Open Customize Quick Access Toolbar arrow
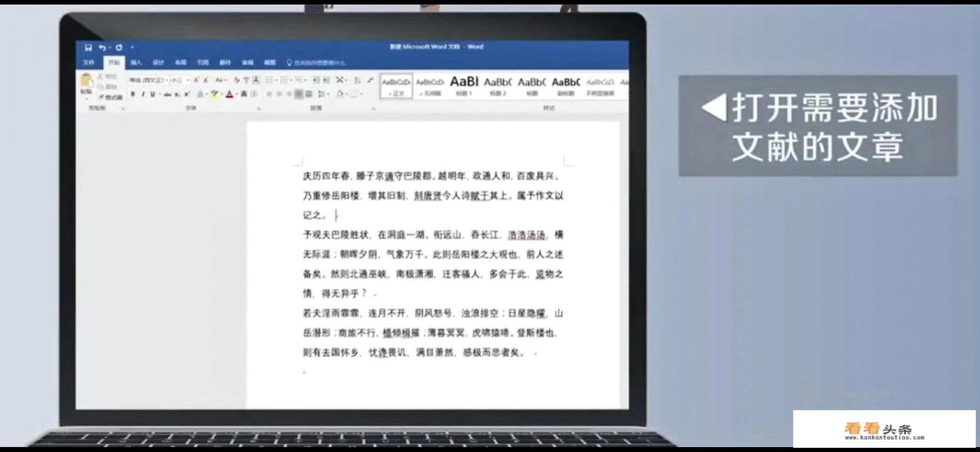This screenshot has width=980, height=452. click(x=132, y=47)
